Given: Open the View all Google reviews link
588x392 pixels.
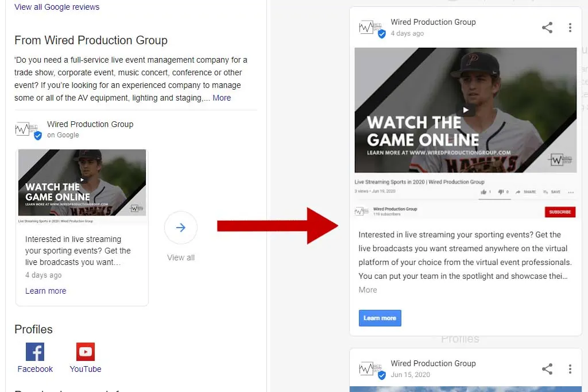Looking at the screenshot, I should point(57,7).
